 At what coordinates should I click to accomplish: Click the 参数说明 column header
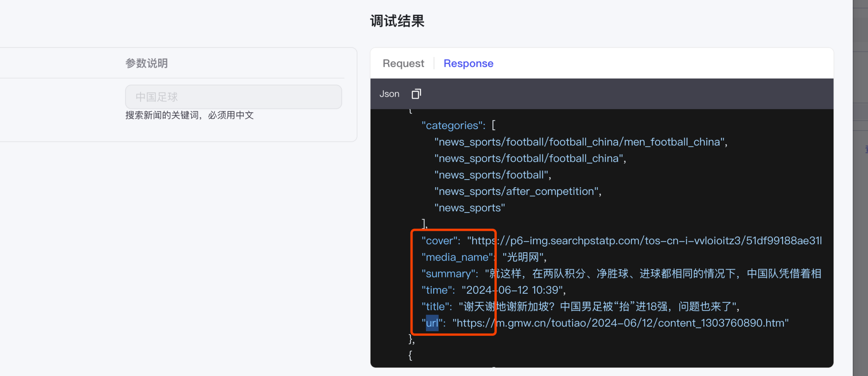[x=146, y=63]
